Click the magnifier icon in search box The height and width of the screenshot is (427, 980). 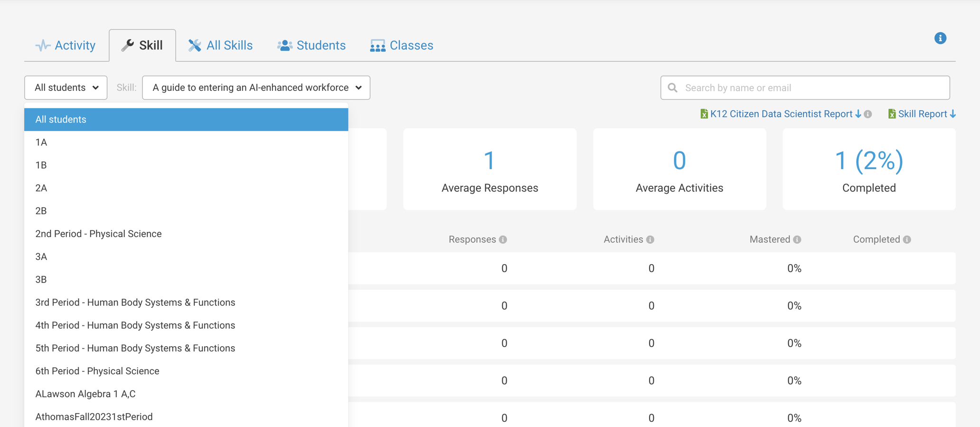coord(672,88)
